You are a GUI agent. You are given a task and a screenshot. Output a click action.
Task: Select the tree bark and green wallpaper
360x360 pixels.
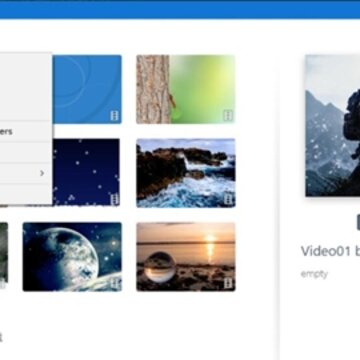pos(186,89)
